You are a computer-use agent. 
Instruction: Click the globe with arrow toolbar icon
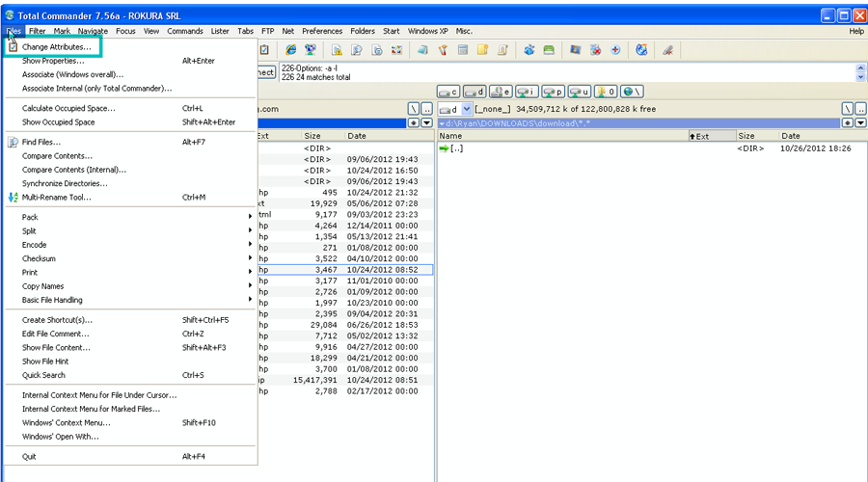[x=641, y=50]
